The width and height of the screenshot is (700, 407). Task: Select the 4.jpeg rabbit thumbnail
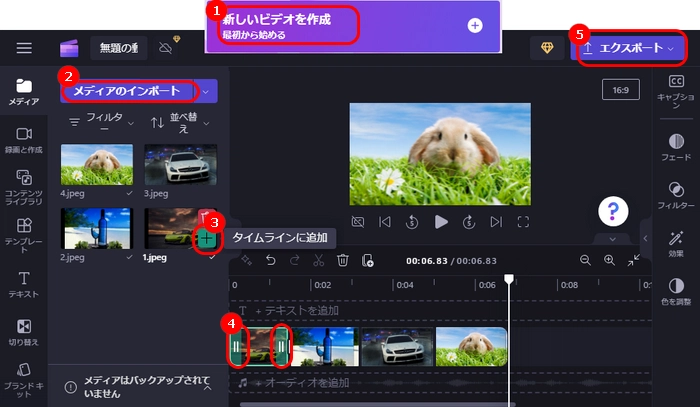[97, 164]
